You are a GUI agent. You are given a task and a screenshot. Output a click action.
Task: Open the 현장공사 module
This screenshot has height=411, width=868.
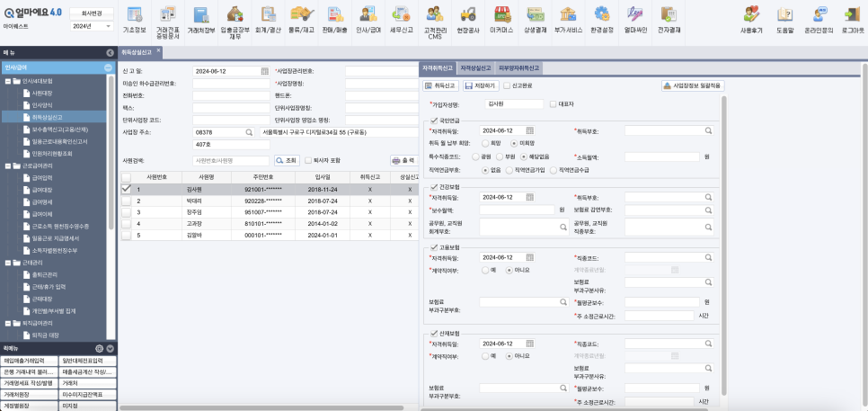pos(468,21)
